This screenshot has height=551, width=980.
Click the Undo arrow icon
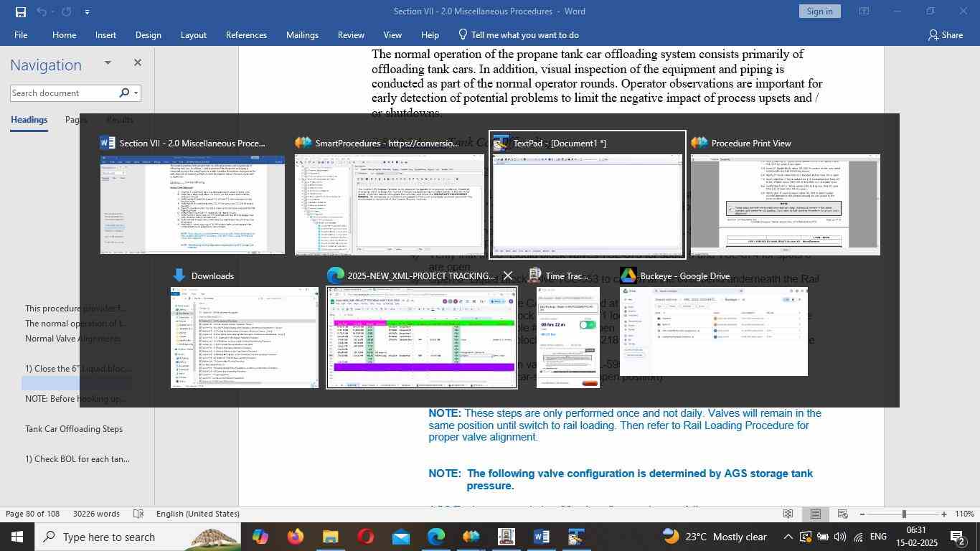click(x=42, y=11)
